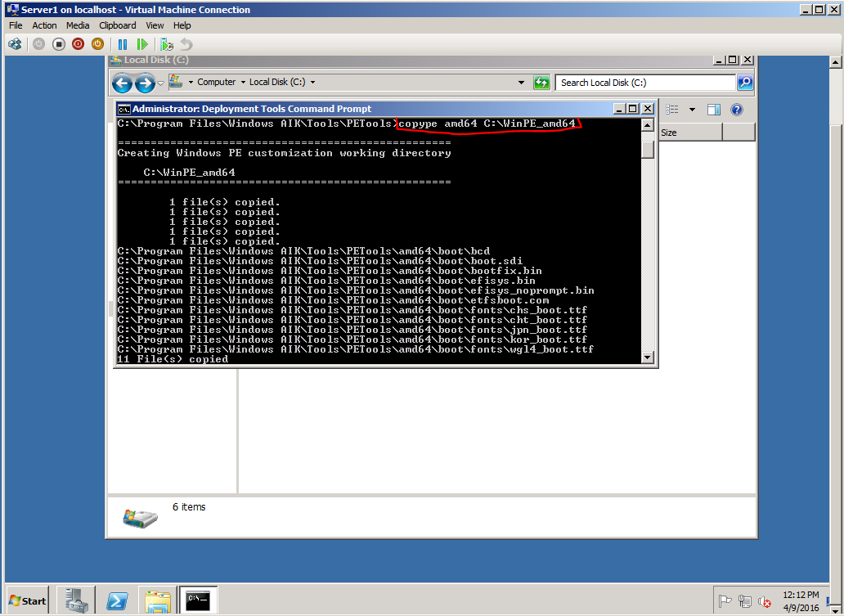Click the VM Connection window title icon

point(12,9)
